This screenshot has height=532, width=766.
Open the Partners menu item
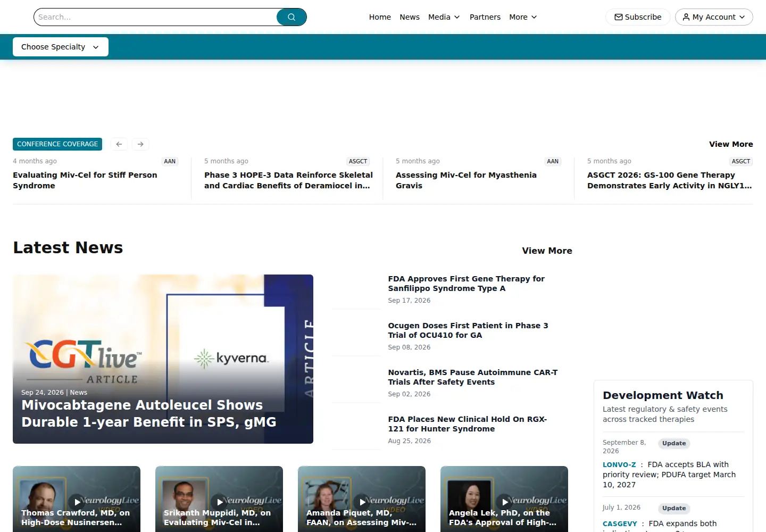click(x=485, y=17)
